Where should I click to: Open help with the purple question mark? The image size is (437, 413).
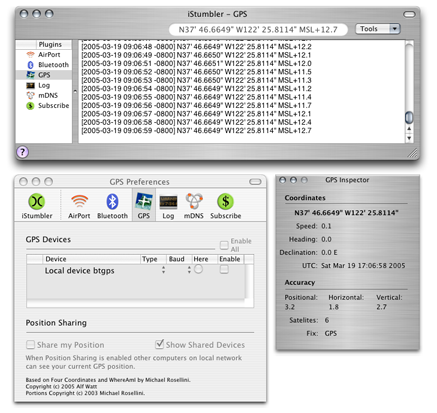(22, 152)
